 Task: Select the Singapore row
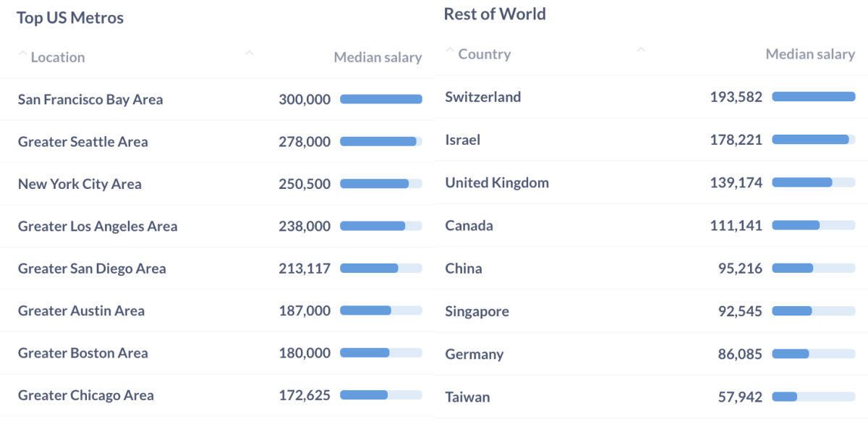point(651,311)
